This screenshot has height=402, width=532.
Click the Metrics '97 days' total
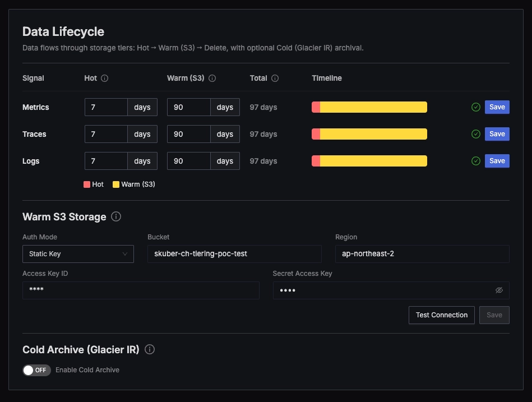[263, 107]
